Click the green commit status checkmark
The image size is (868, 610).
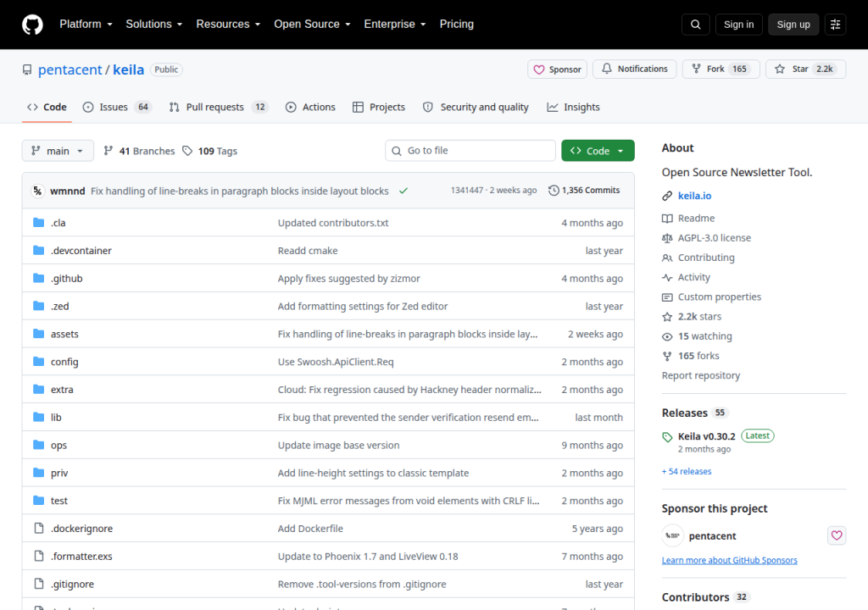pos(403,191)
